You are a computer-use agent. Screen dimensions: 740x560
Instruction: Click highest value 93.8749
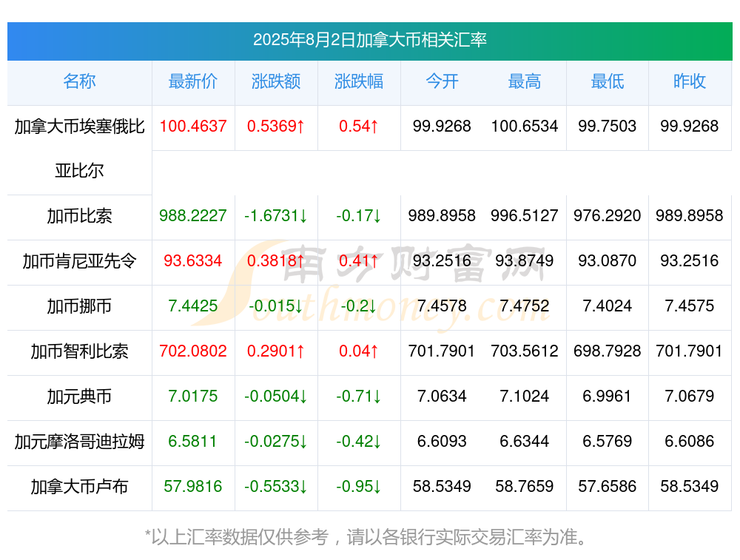525,261
